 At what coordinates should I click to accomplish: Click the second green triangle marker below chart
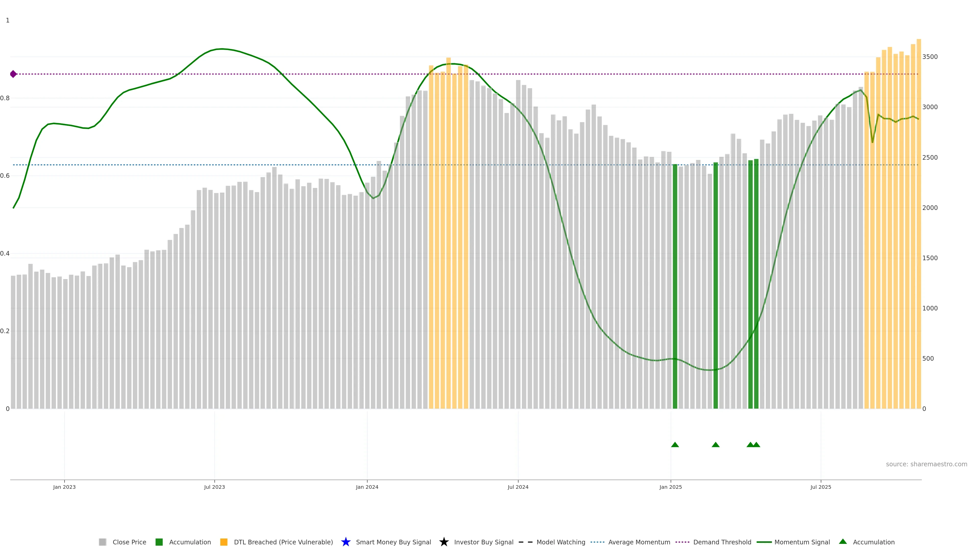(715, 445)
